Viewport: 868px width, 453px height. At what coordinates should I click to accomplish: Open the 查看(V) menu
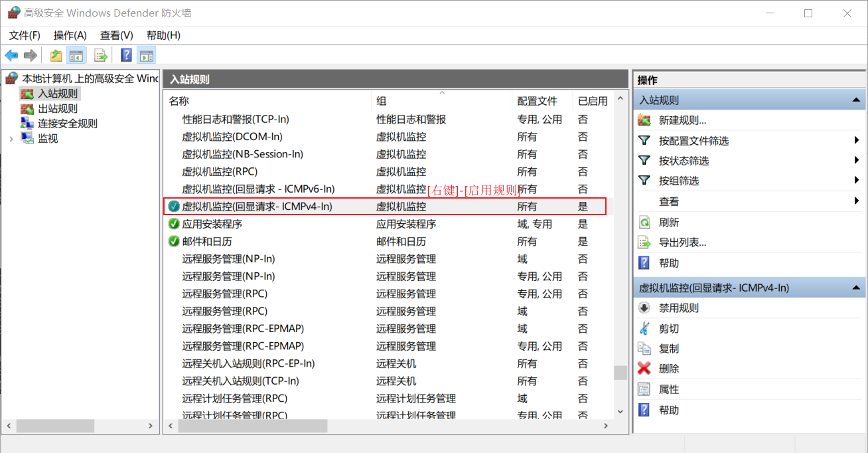point(117,35)
